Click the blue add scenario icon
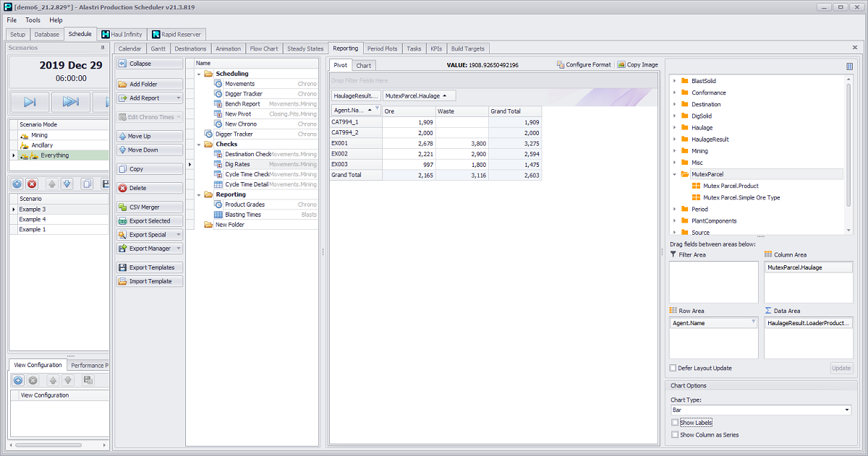Screen dimensions: 868x456 click(17, 184)
